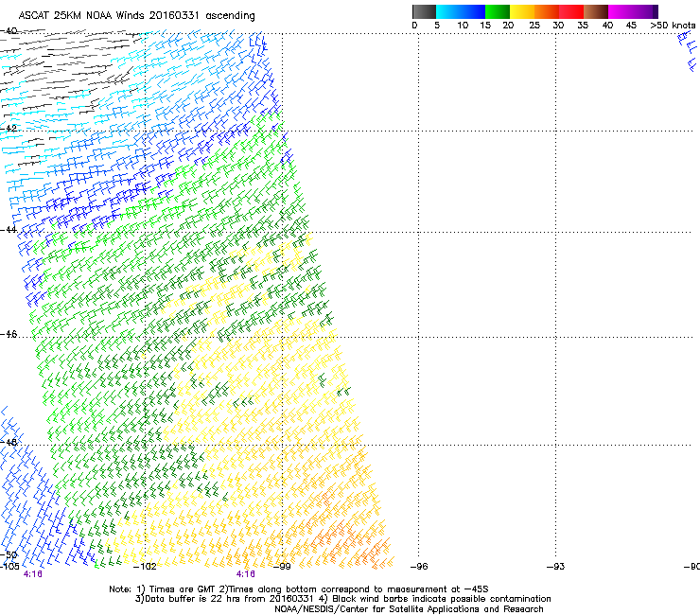Click the cyan-blue 5-15 knots legend segment
This screenshot has width=700, height=615.
coord(461,11)
